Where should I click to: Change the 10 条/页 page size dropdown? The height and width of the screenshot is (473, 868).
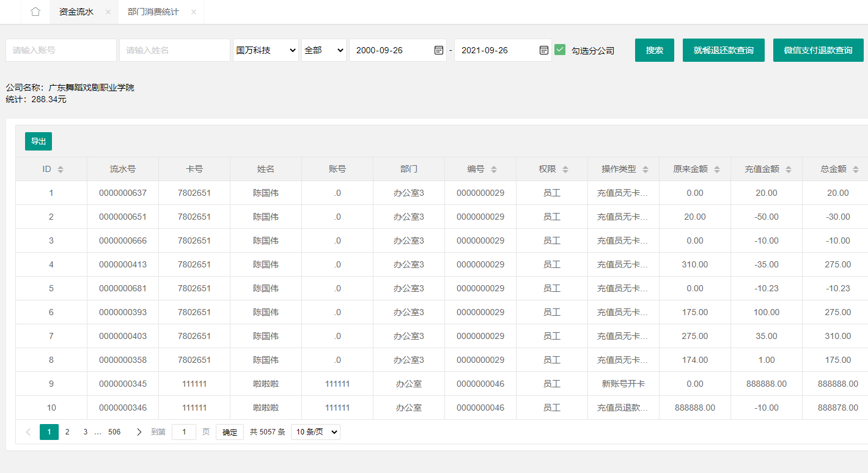point(315,432)
